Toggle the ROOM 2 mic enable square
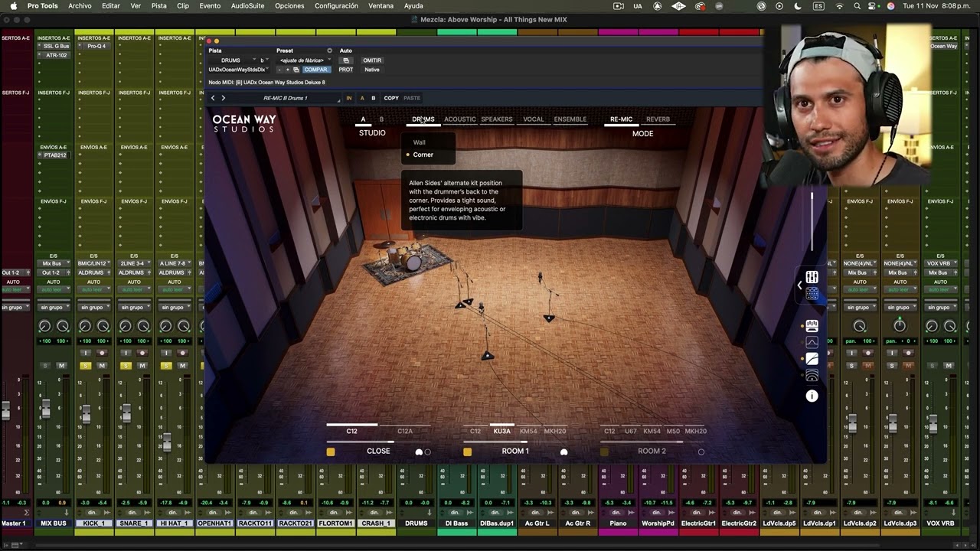 [604, 452]
